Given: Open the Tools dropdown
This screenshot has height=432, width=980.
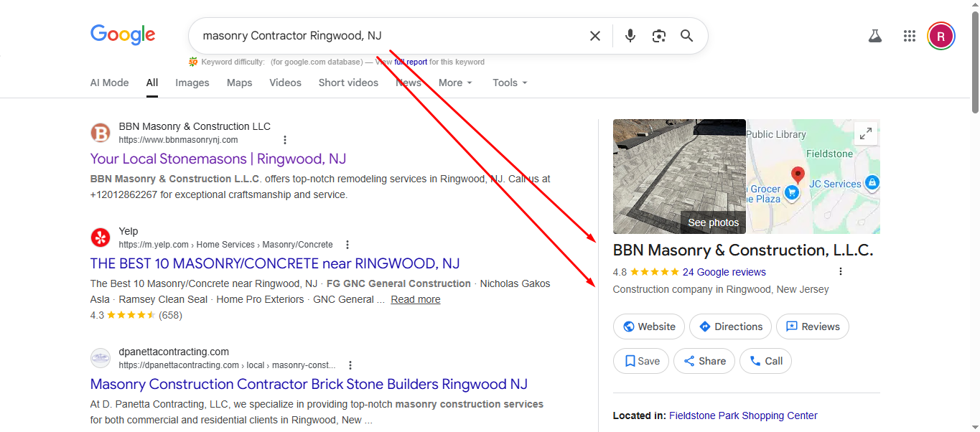Looking at the screenshot, I should coord(510,83).
